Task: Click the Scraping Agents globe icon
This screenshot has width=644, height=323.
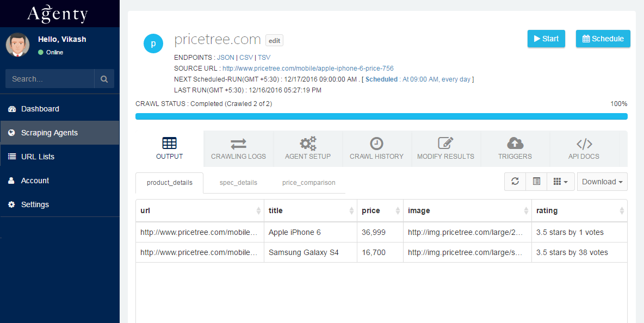Action: (x=12, y=133)
